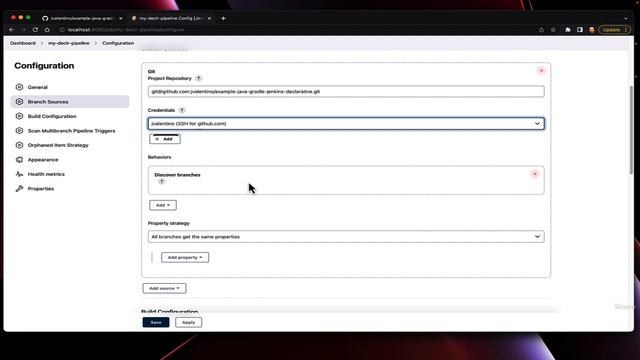Open Appearance section in sidebar
This screenshot has height=360, width=640.
pyautogui.click(x=43, y=160)
